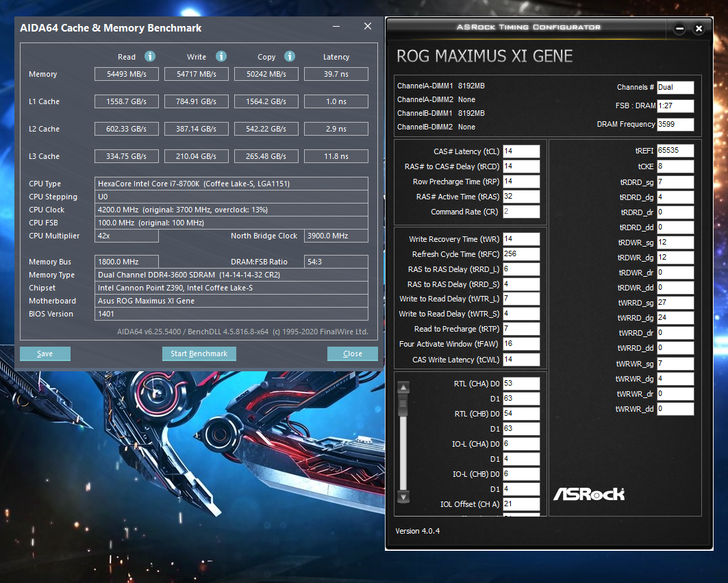Click the L1 Cache Read value 1558.7 GB/s
728x583 pixels.
126,101
